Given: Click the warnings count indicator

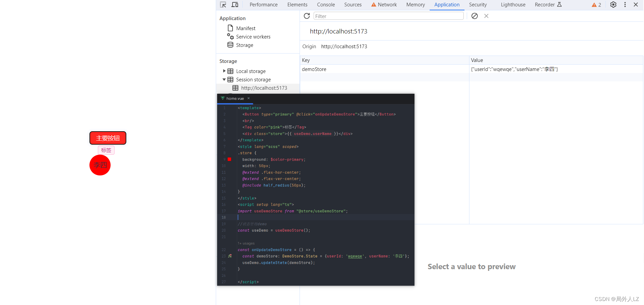Looking at the screenshot, I should (x=596, y=5).
